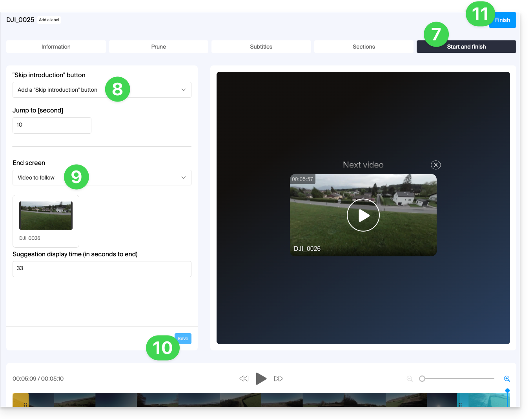Image resolution: width=532 pixels, height=419 pixels.
Task: Go to the Subtitles tab
Action: [261, 47]
